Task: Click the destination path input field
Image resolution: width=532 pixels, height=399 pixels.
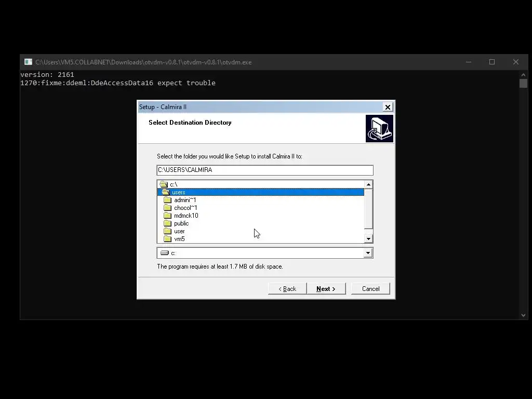Action: tap(265, 170)
